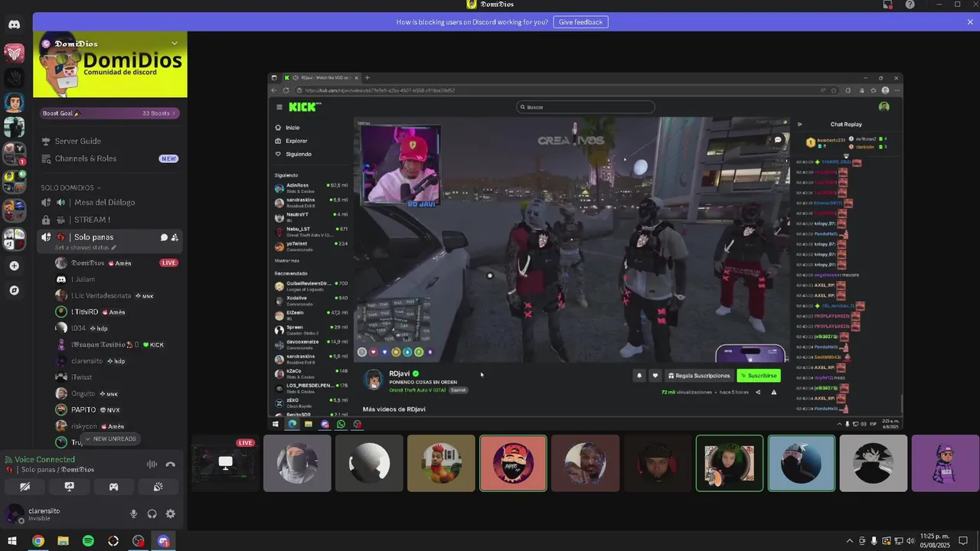The image size is (980, 551).
Task: Launch Google Chrome from taskbar
Action: point(38,541)
